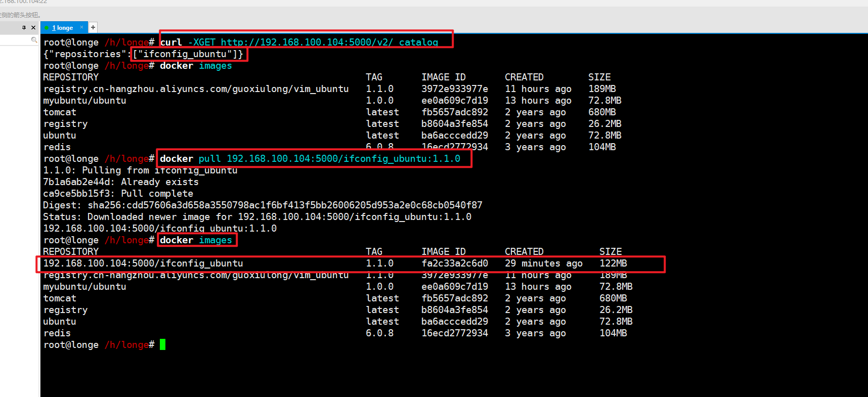Click 'ca9ce5bb15f3: Pull complete' line
The image size is (868, 397).
118,194
